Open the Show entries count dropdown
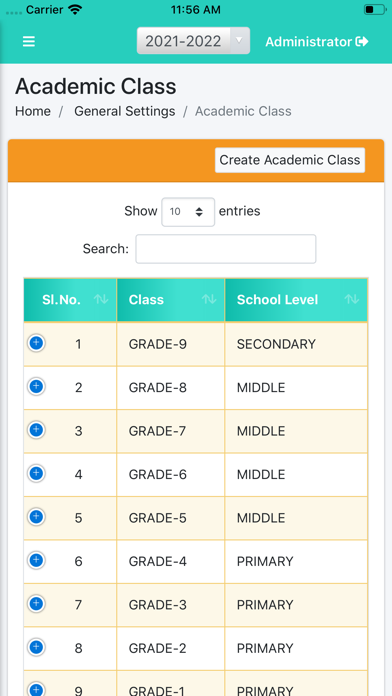 (188, 212)
